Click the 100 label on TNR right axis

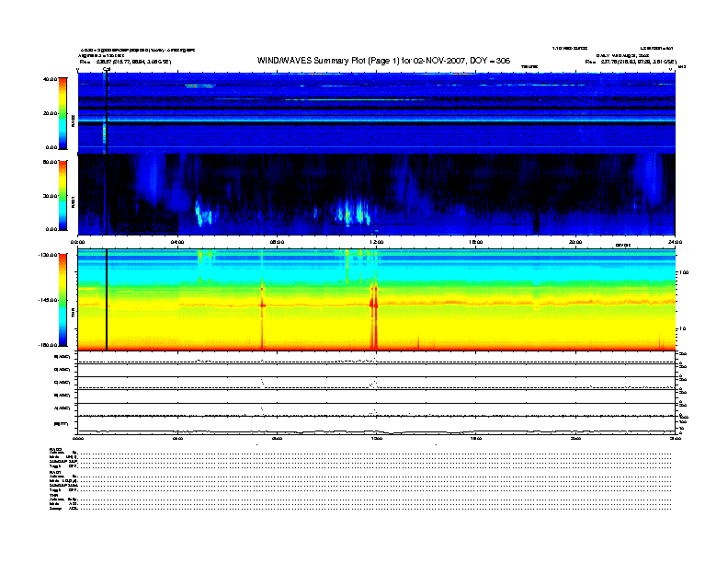click(x=684, y=272)
